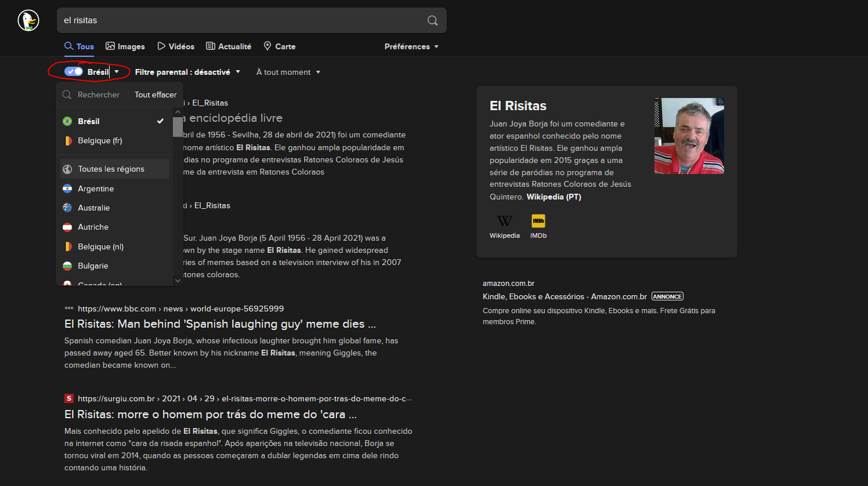This screenshot has height=486, width=868.
Task: Click the Argentina flag icon
Action: (67, 188)
